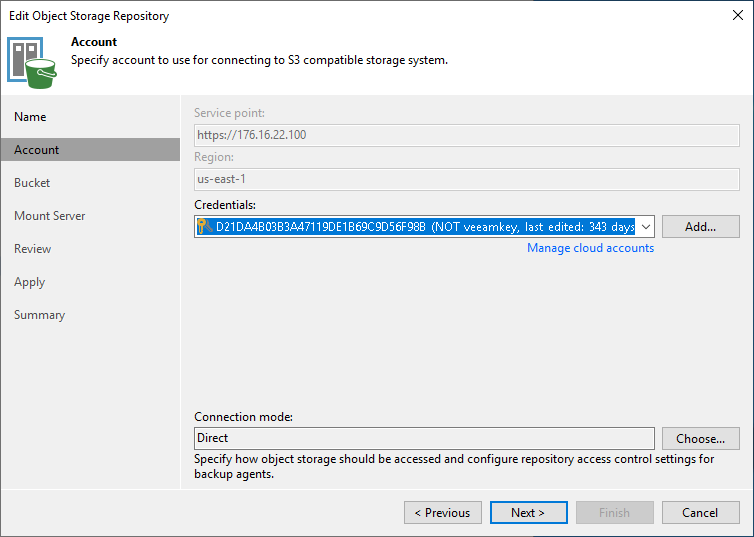
Task: Open the Mount Server step
Action: click(50, 216)
